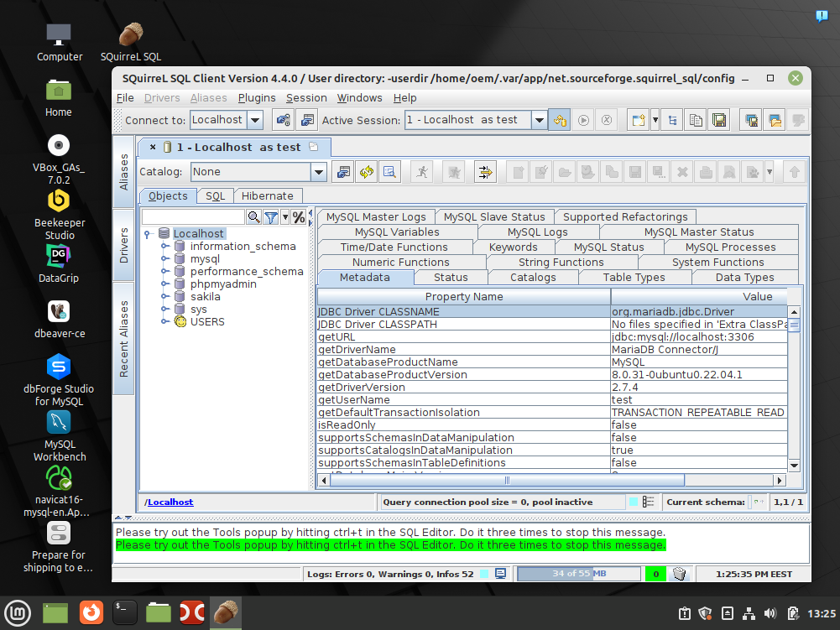Screen dimensions: 840x630
Task: Click the yellow refresh arrows icon
Action: pyautogui.click(x=367, y=172)
